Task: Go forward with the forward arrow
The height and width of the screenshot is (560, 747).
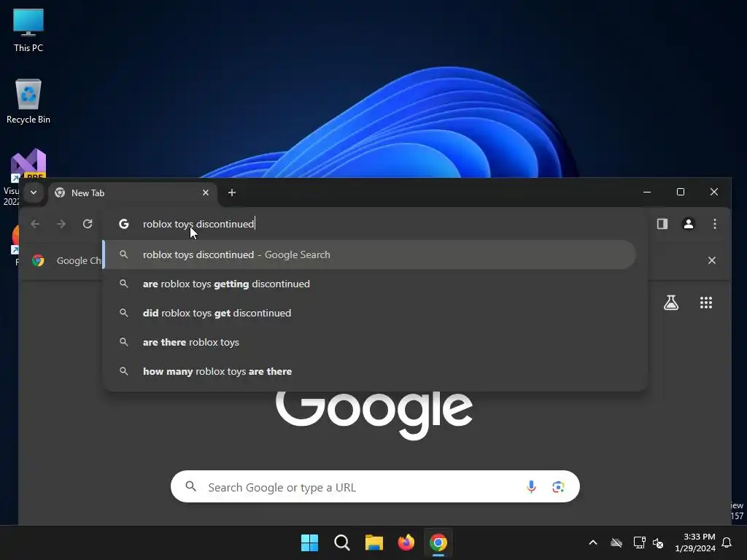Action: click(61, 224)
